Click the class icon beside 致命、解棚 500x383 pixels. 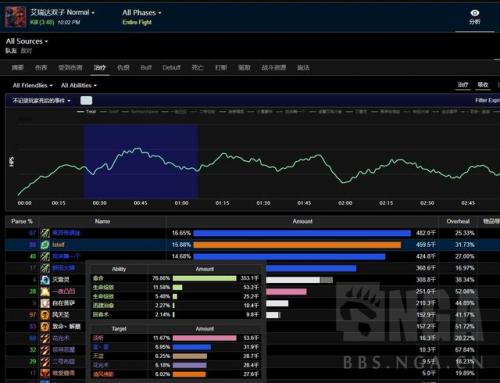click(x=45, y=326)
